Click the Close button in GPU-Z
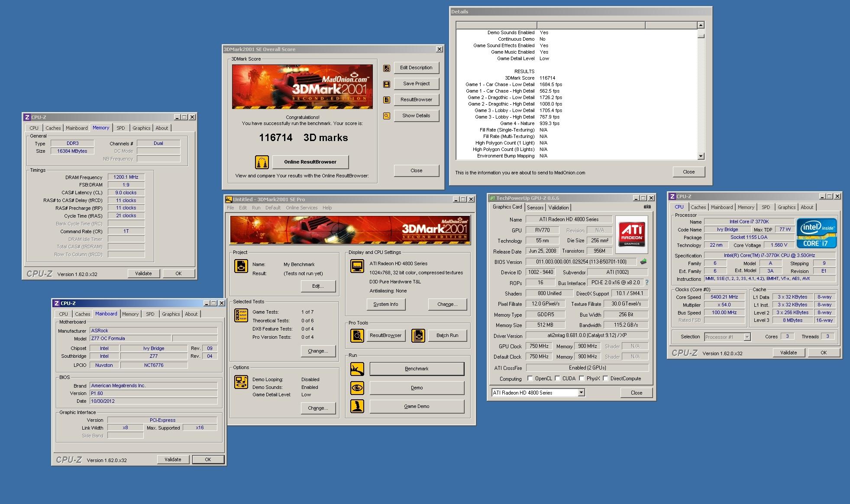The width and height of the screenshot is (850, 504). coord(637,393)
